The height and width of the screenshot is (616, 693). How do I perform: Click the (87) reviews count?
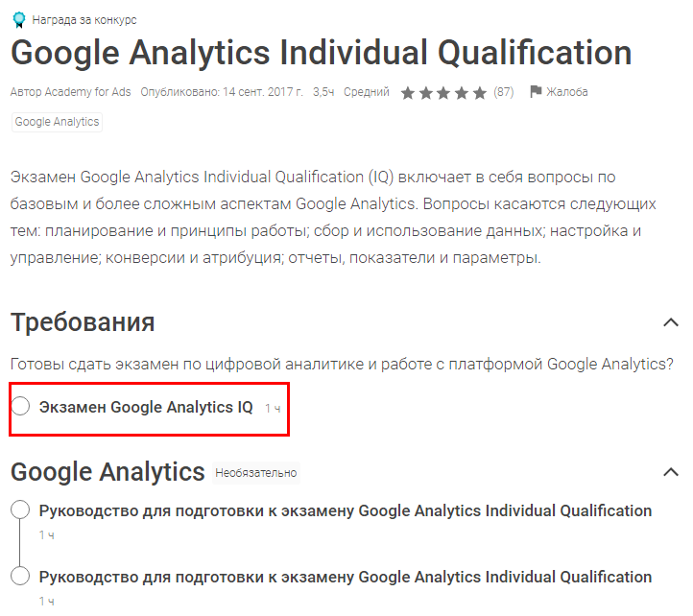(x=504, y=93)
